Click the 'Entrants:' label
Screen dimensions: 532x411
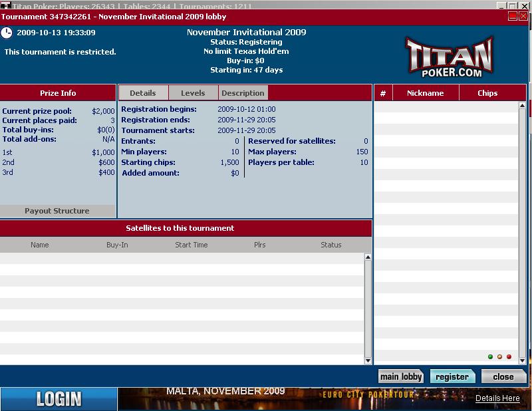(138, 141)
